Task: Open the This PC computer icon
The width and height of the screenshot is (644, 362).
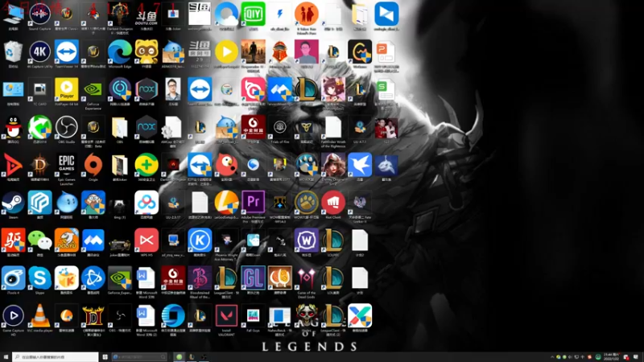Action: tap(13, 16)
